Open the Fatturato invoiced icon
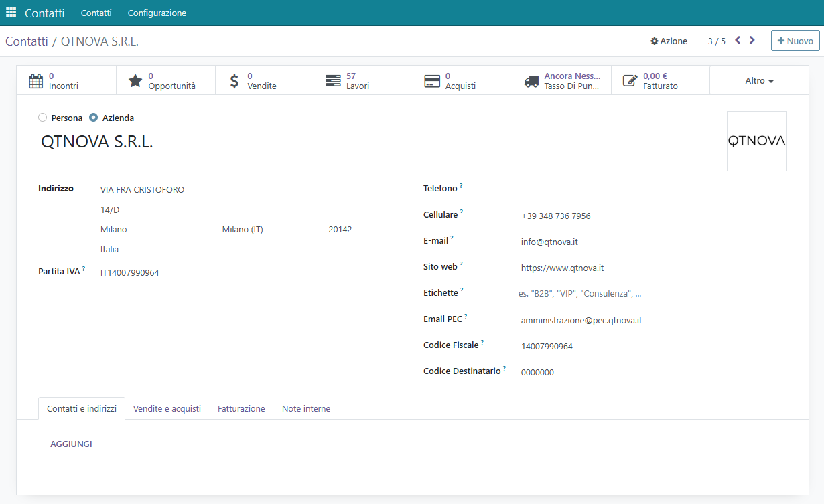This screenshot has height=504, width=824. pyautogui.click(x=630, y=81)
